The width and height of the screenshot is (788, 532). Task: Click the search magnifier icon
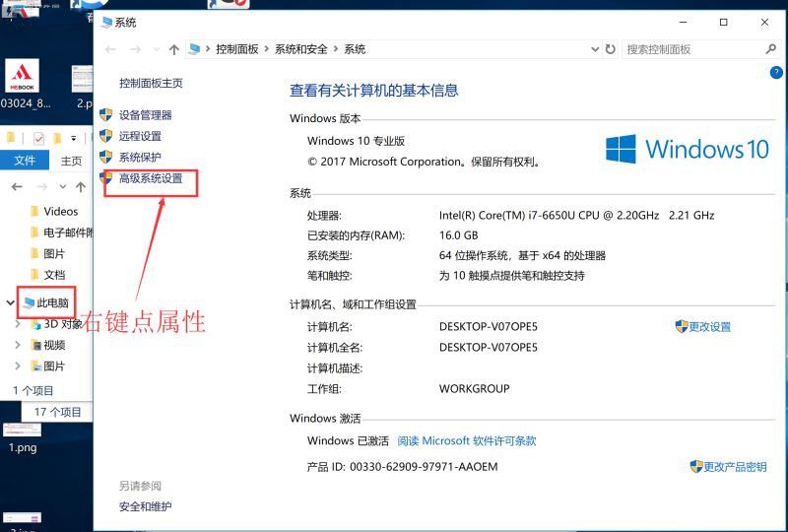point(770,49)
